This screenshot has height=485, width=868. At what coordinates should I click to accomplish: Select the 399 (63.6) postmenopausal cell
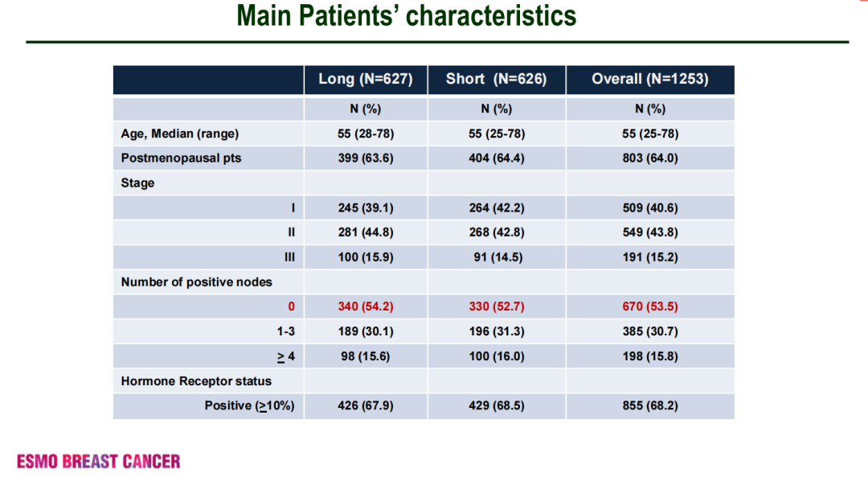[x=366, y=158]
